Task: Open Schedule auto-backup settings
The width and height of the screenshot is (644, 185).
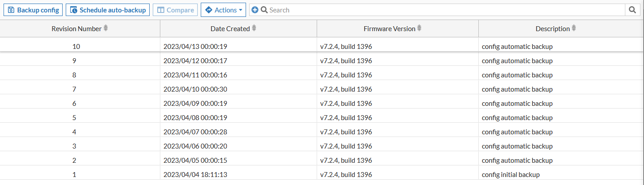Action: (107, 10)
